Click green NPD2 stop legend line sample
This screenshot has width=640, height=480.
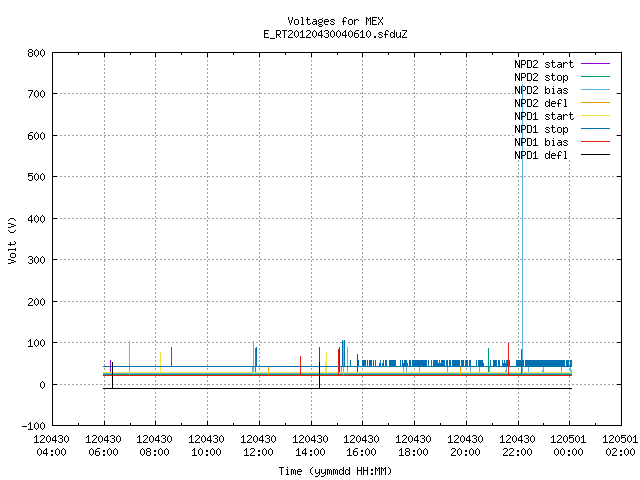point(595,77)
